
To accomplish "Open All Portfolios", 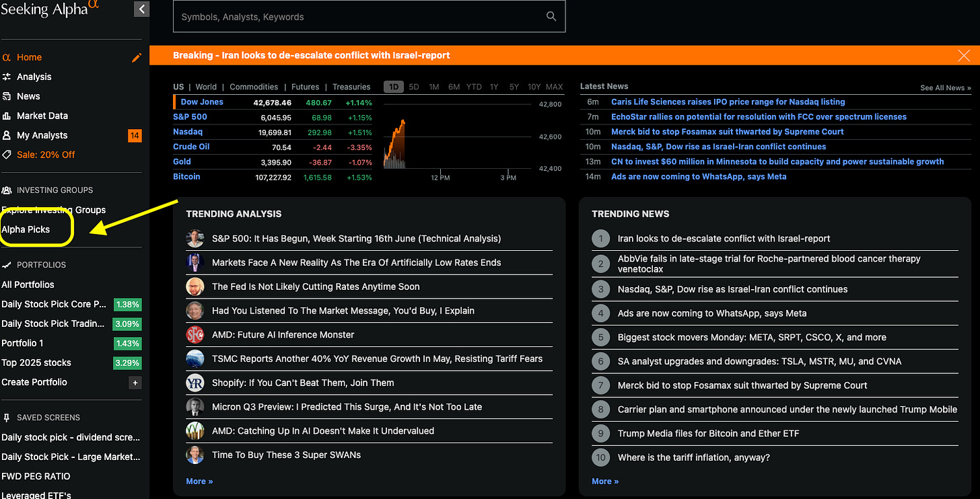I will point(28,284).
